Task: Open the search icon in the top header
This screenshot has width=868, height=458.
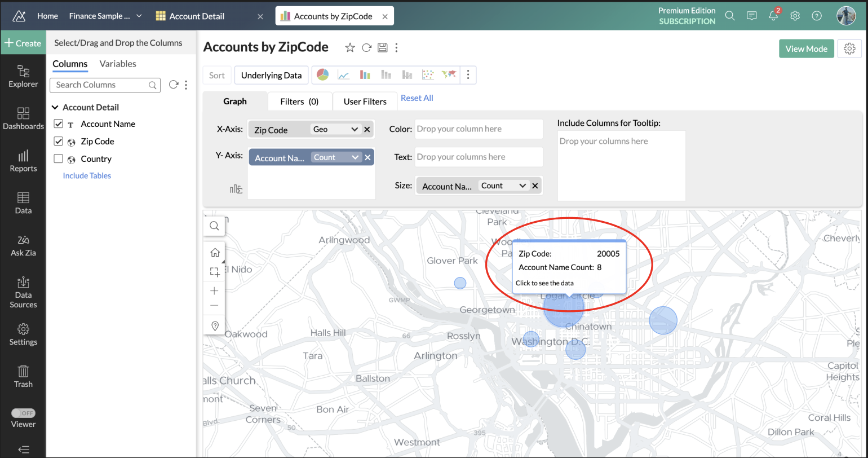Action: tap(730, 16)
